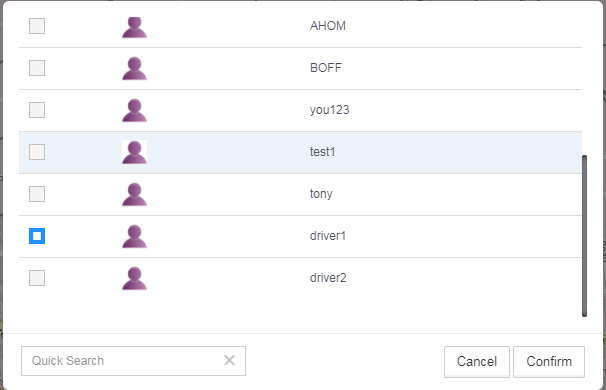This screenshot has height=390, width=606.
Task: Select the driver2 name label
Action: coord(328,278)
